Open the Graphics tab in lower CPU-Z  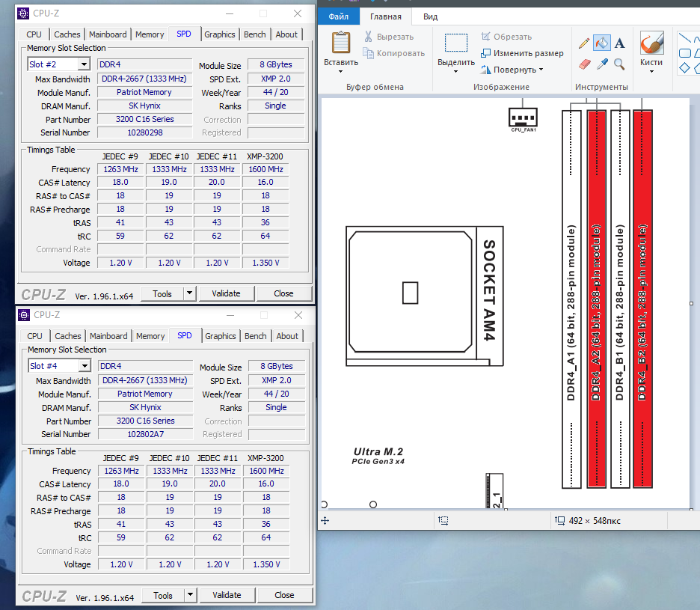[221, 336]
